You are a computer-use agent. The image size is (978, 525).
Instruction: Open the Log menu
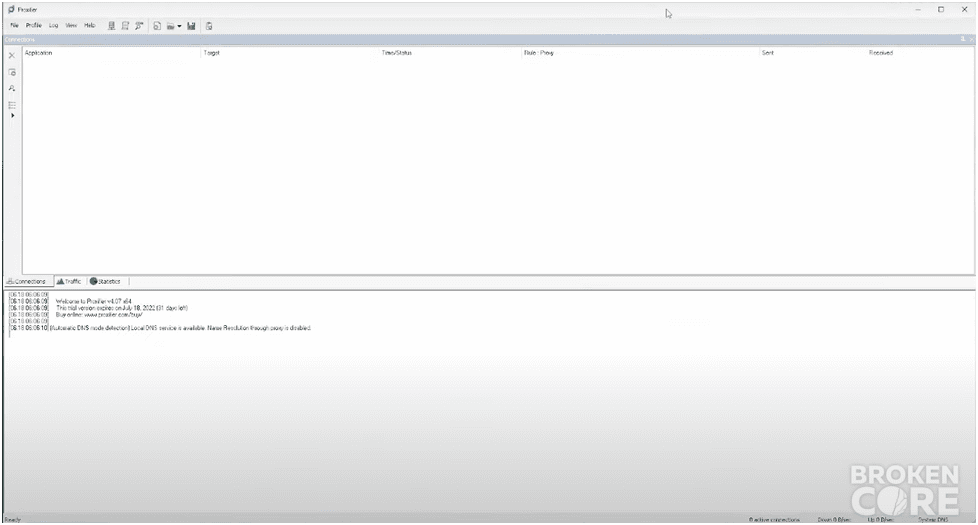click(x=54, y=26)
